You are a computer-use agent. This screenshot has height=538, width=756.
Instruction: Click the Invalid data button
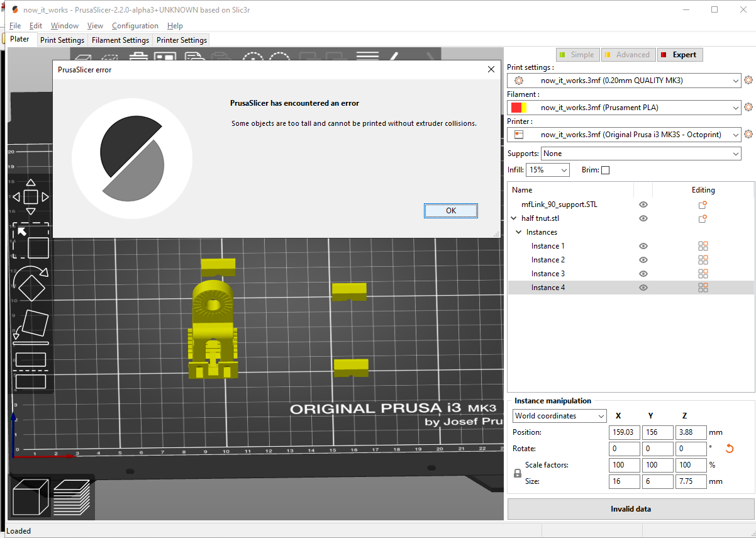(x=631, y=509)
